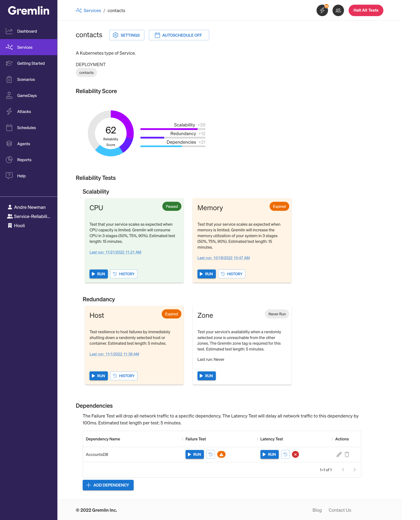Select Services in the sidebar
The height and width of the screenshot is (520, 420).
[29, 47]
